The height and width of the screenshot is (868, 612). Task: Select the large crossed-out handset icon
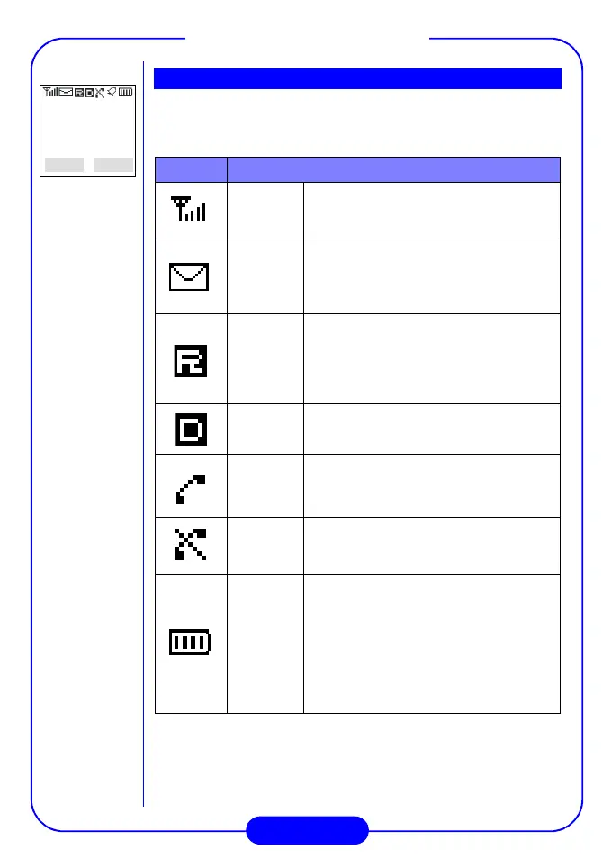pos(190,546)
